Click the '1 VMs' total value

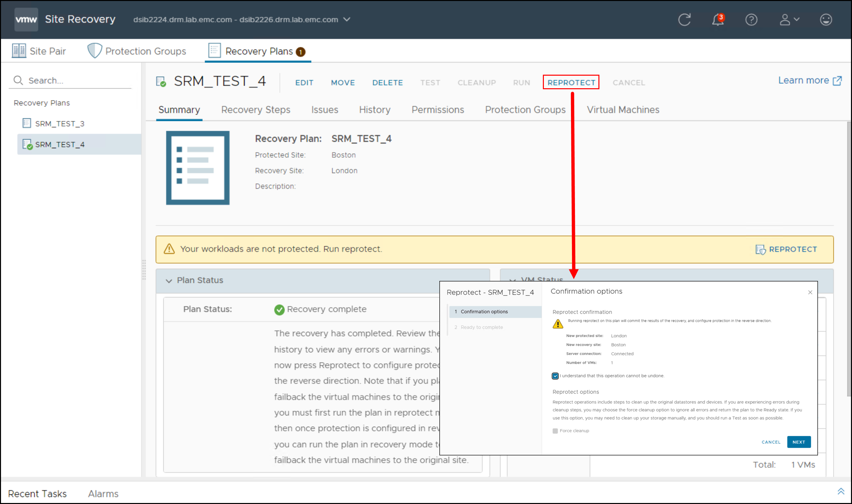point(803,465)
